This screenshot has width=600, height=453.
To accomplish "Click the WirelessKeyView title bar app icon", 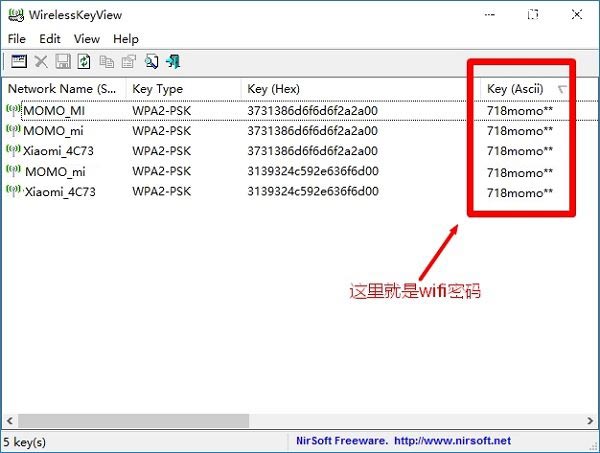I will point(16,15).
